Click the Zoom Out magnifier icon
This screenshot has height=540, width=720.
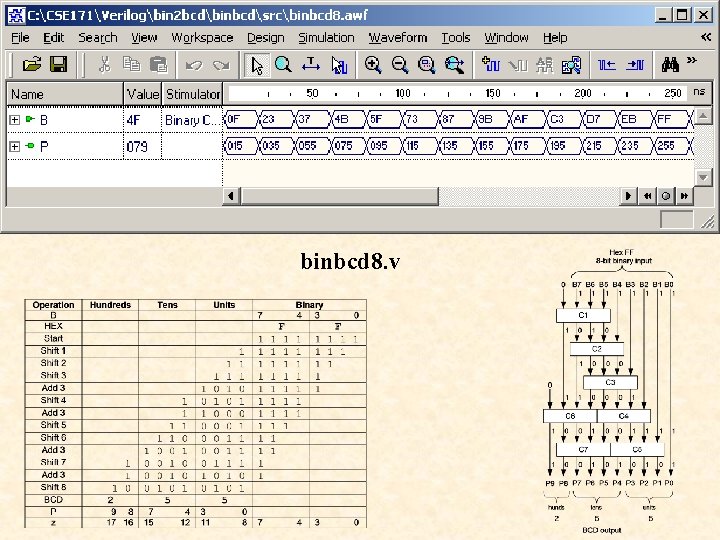(x=399, y=65)
